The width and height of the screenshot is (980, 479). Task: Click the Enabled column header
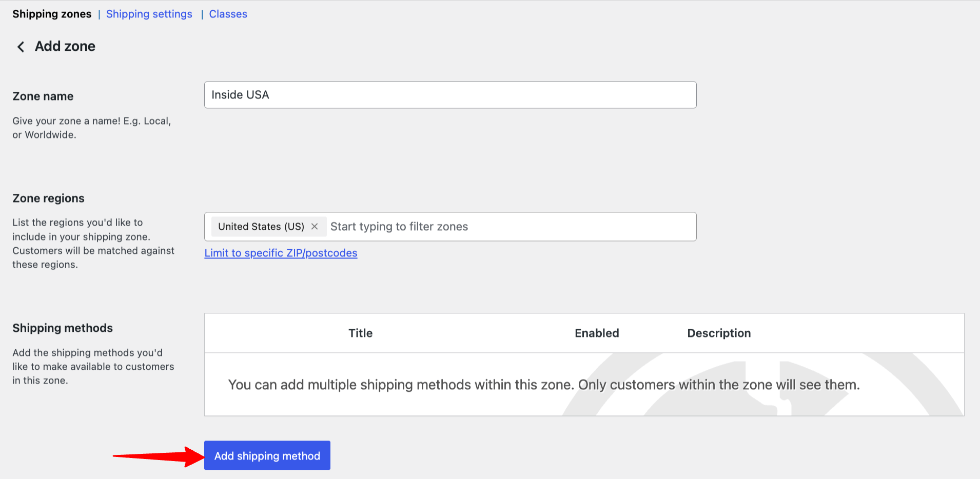(x=596, y=333)
